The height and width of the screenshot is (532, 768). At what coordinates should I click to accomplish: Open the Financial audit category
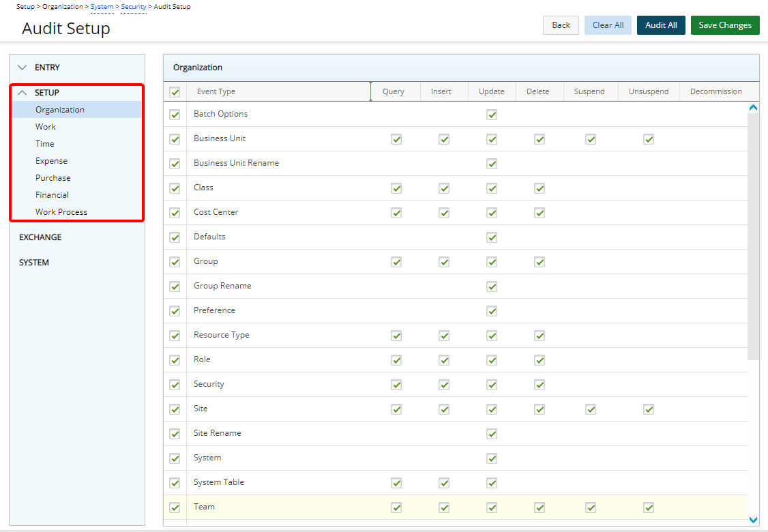pos(52,195)
